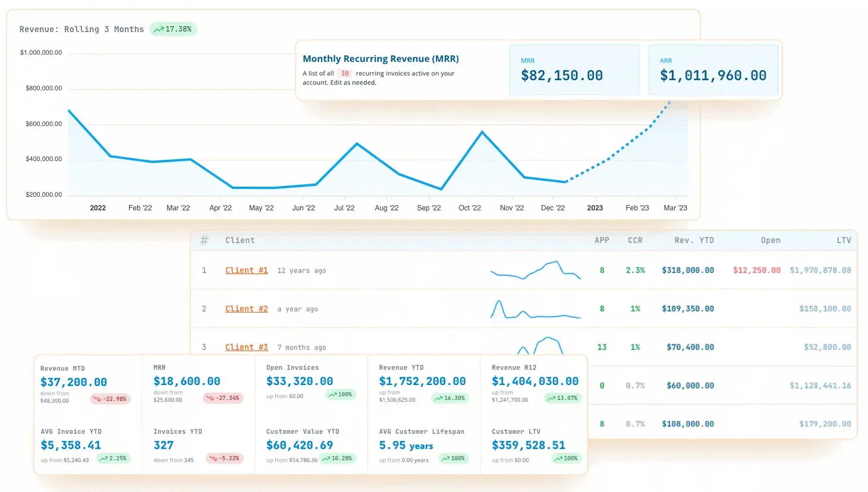
Task: Click the 2.3% CCR value
Action: 635,270
